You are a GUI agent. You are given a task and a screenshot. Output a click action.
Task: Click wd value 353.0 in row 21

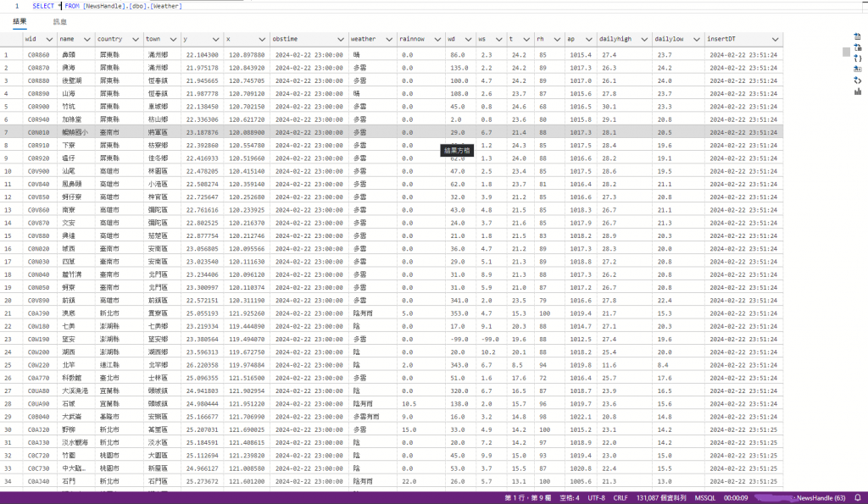coord(459,313)
